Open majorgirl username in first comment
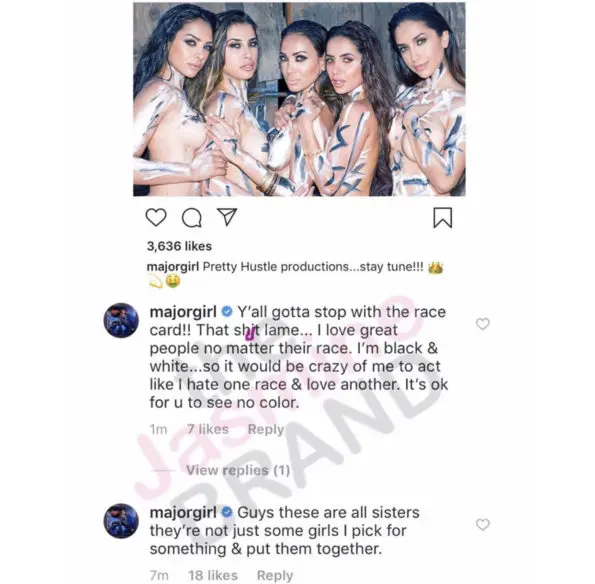This screenshot has height=584, width=595. point(183,312)
